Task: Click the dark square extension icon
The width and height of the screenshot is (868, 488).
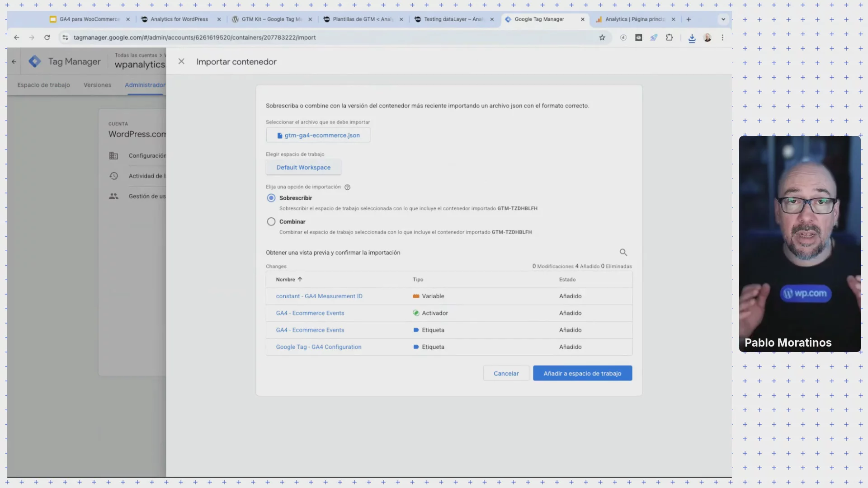Action: pos(638,38)
